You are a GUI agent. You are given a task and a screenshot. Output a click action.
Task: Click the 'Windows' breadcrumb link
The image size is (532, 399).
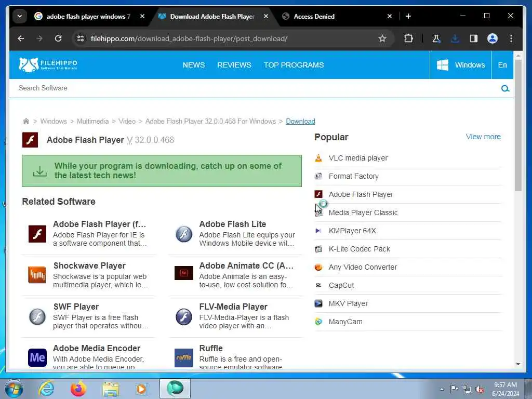54,121
